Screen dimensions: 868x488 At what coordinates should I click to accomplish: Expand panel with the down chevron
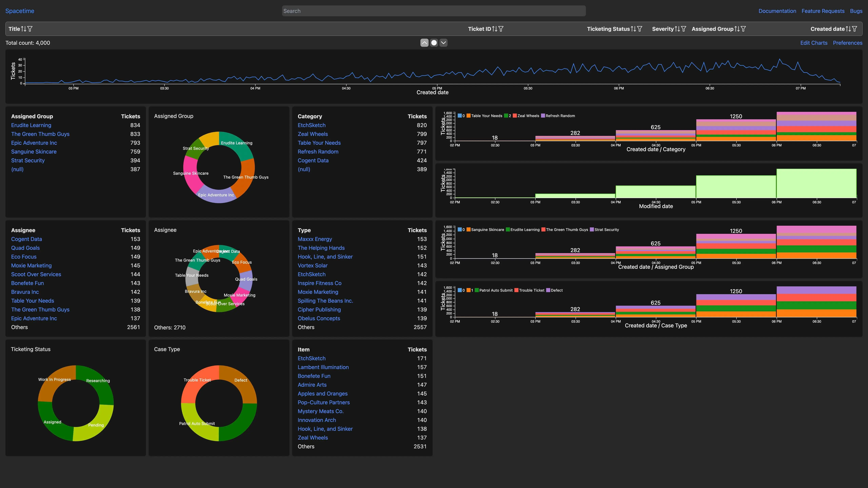click(443, 43)
